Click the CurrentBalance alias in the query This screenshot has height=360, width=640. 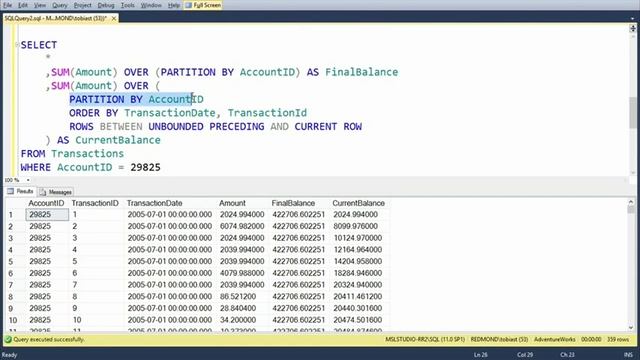(x=118, y=140)
